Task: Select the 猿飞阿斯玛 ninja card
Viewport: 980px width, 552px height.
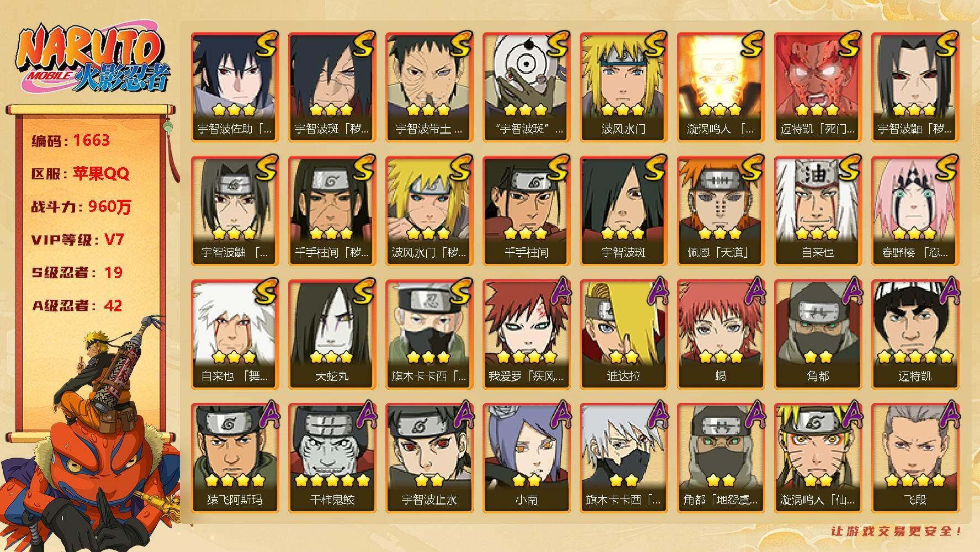Action: pos(235,458)
